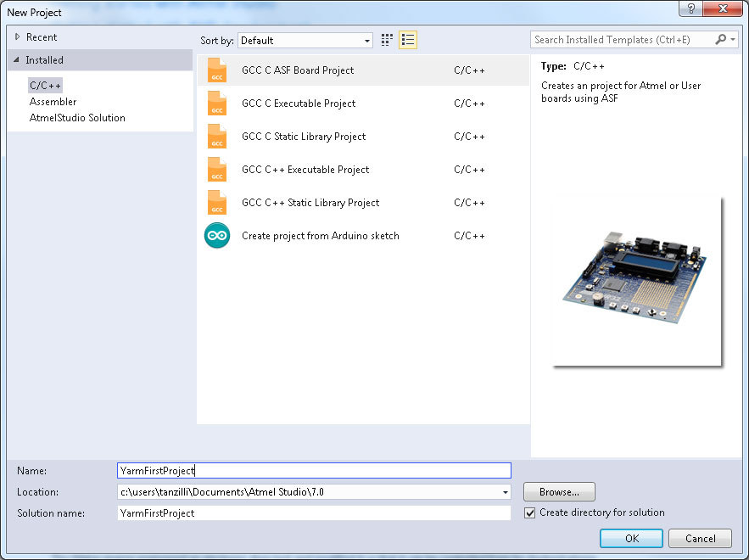The height and width of the screenshot is (560, 749).
Task: Select GCC C Executable Project file icon
Action: pyautogui.click(x=217, y=104)
